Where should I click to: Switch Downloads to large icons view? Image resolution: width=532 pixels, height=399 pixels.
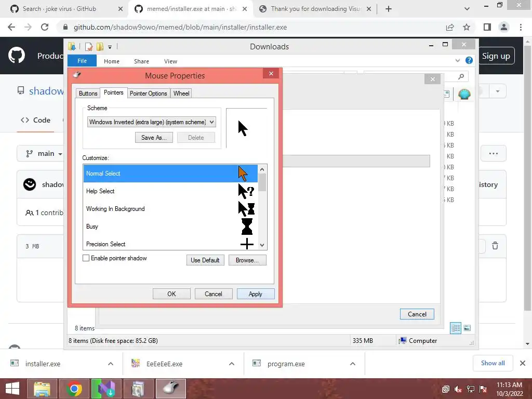(x=467, y=328)
